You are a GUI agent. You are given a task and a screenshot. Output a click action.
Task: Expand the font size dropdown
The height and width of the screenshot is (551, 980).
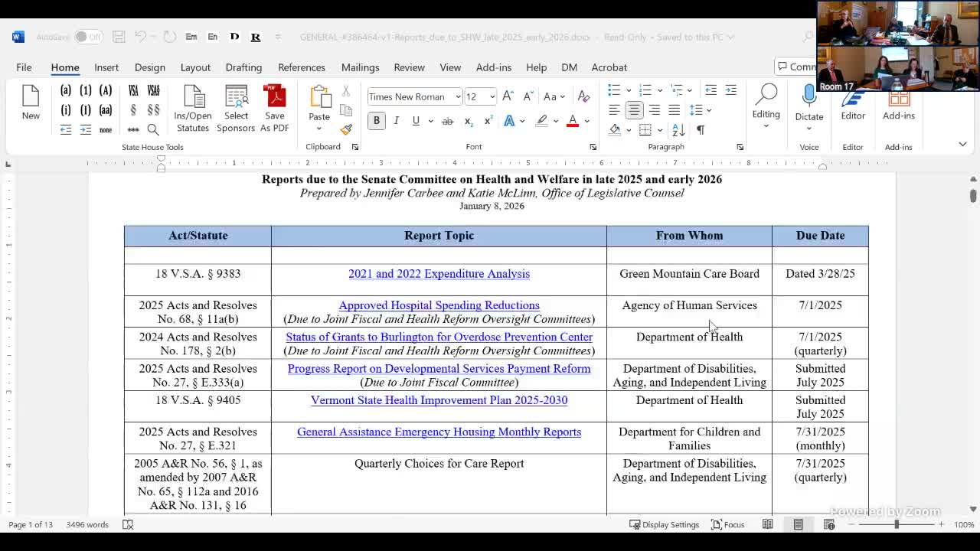[x=492, y=96]
